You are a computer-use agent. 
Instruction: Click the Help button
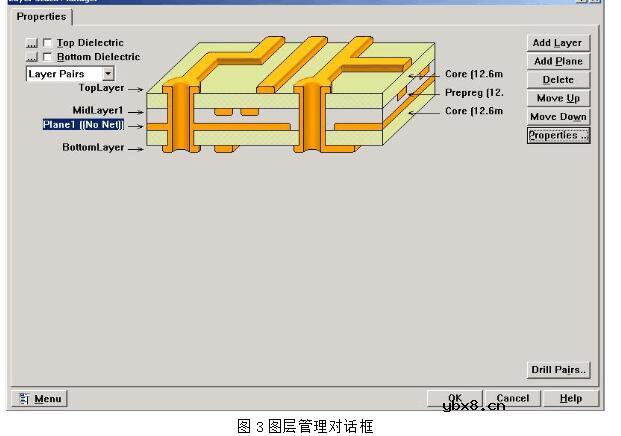pos(571,398)
